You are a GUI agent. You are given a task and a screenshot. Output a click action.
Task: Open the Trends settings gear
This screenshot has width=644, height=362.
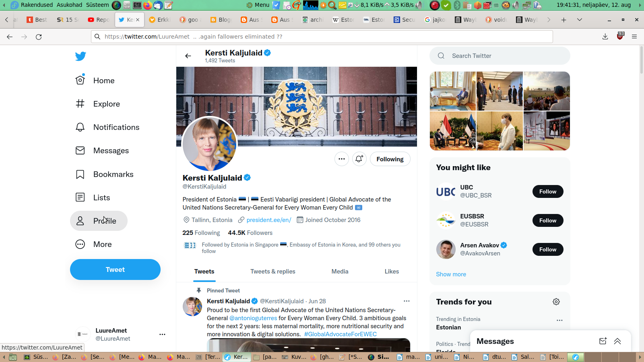coord(556,302)
